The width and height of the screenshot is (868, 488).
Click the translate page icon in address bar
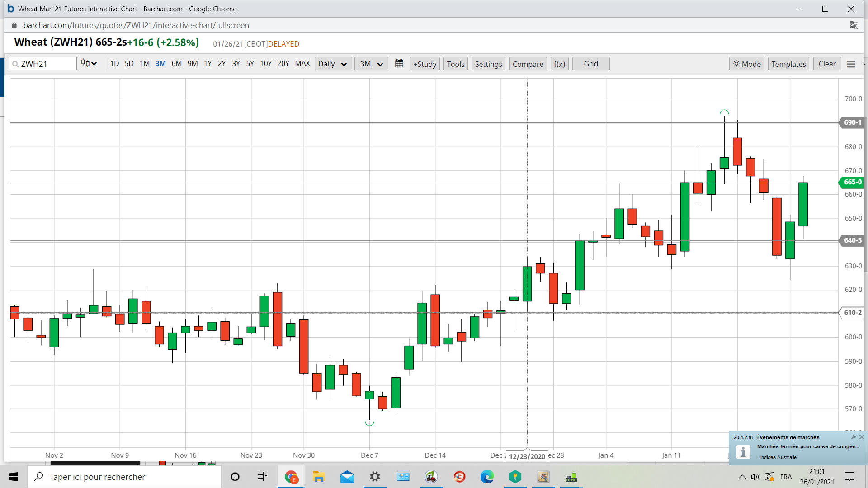point(854,25)
